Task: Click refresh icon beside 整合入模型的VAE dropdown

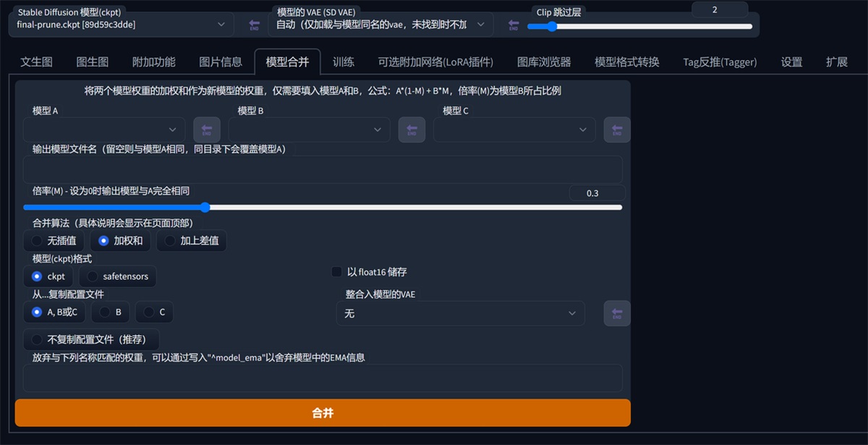Action: [616, 313]
